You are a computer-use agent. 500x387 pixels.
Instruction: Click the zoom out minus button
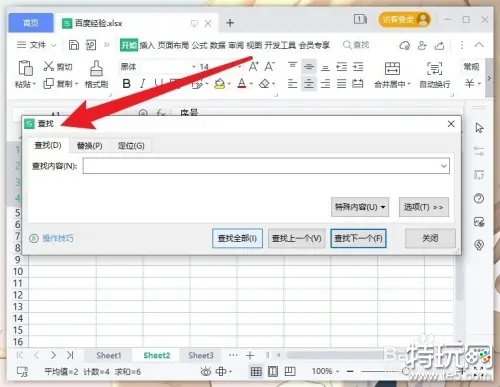click(x=350, y=371)
